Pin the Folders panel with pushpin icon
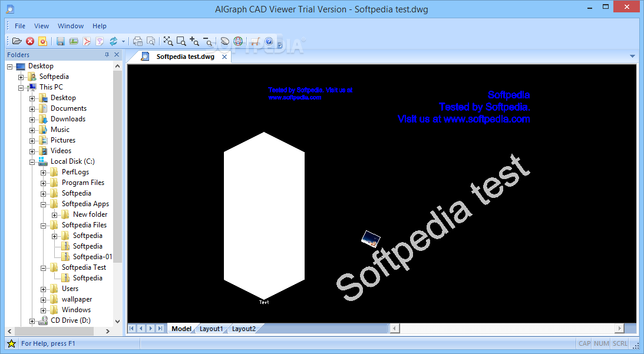The width and height of the screenshot is (644, 354). [107, 55]
